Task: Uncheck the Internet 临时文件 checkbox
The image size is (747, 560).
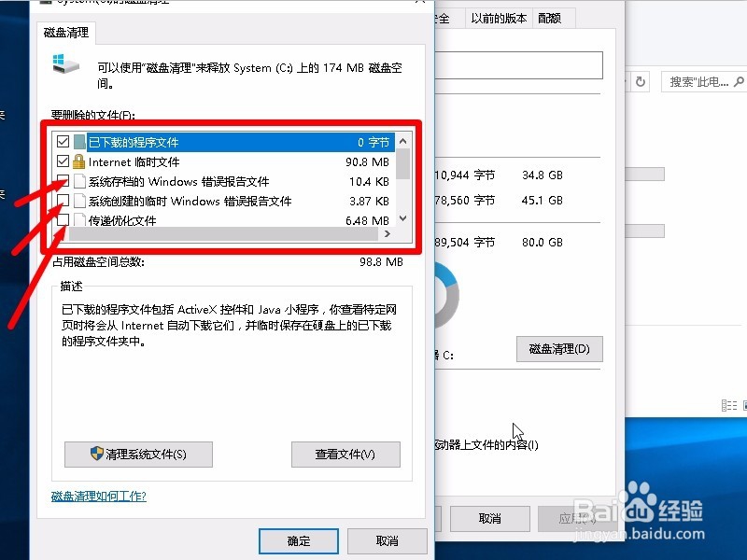Action: pos(63,161)
